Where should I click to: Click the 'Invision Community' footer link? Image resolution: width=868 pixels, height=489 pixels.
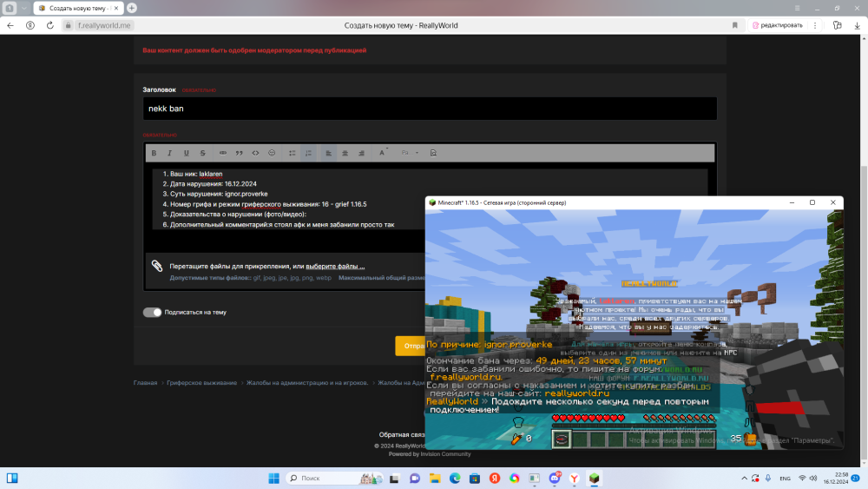pyautogui.click(x=445, y=454)
